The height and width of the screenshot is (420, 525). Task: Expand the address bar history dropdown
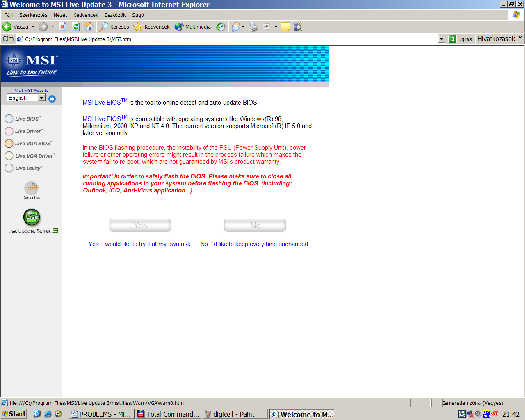click(x=442, y=39)
